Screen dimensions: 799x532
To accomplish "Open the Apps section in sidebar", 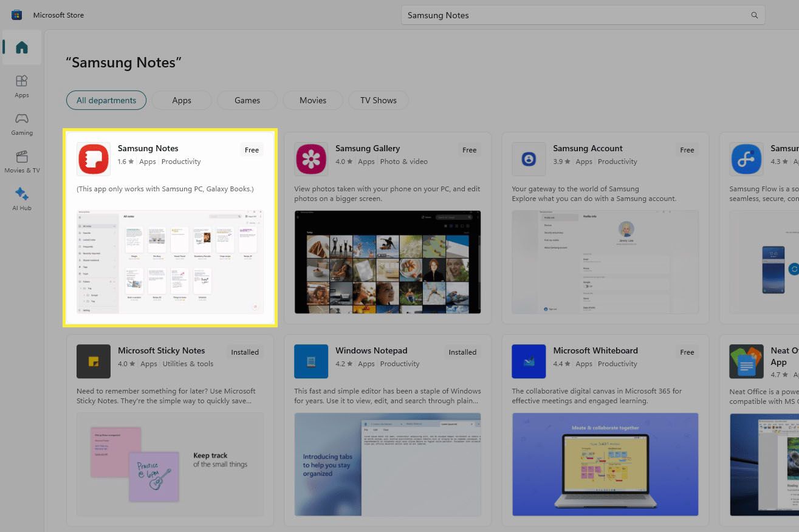I will 22,86.
